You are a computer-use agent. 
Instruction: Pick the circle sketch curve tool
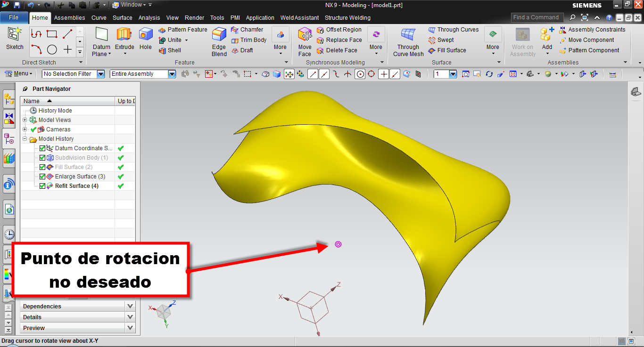(x=52, y=49)
